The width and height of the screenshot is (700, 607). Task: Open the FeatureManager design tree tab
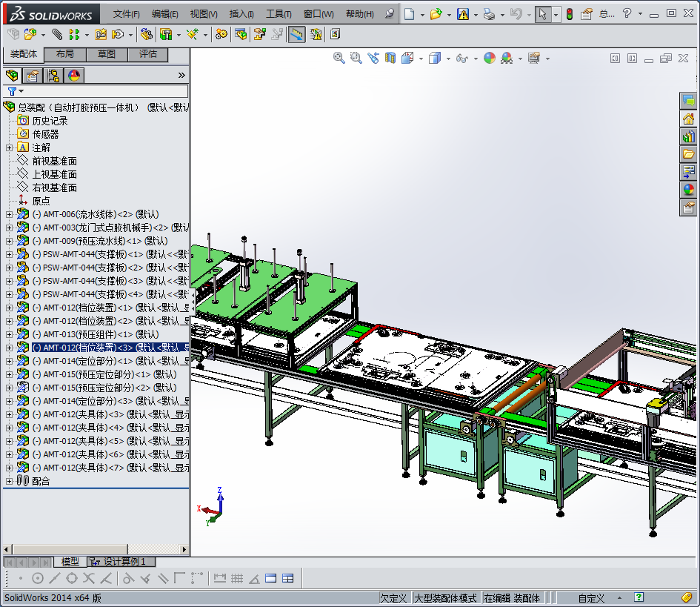(13, 76)
